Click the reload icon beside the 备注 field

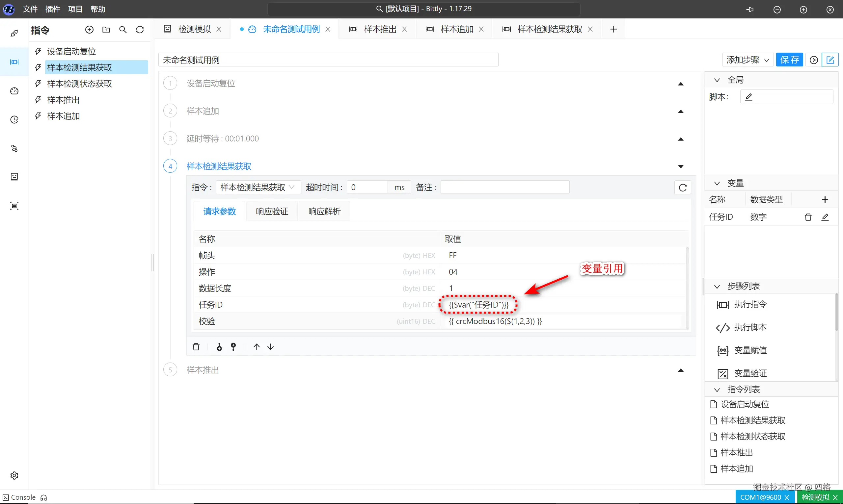[x=683, y=188]
